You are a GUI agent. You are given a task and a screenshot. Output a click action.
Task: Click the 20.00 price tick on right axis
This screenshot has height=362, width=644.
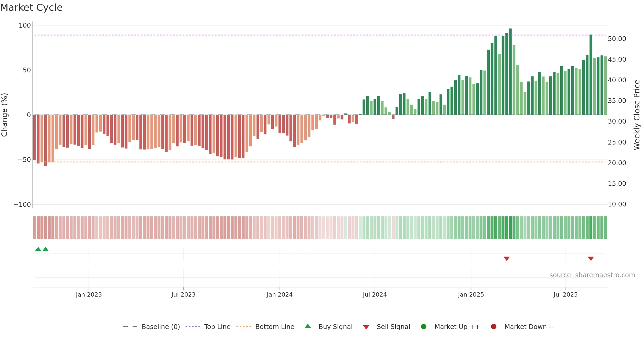pyautogui.click(x=617, y=163)
